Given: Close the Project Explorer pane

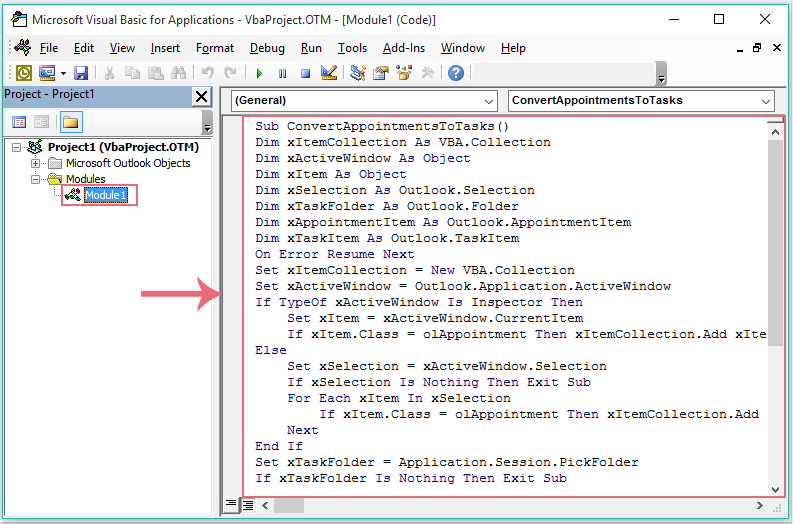Looking at the screenshot, I should [x=201, y=96].
